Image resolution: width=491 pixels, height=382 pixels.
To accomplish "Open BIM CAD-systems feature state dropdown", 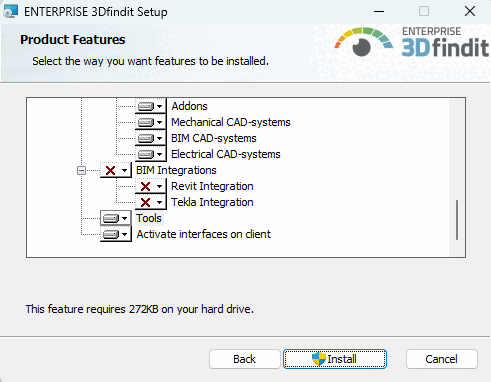I will pos(150,138).
